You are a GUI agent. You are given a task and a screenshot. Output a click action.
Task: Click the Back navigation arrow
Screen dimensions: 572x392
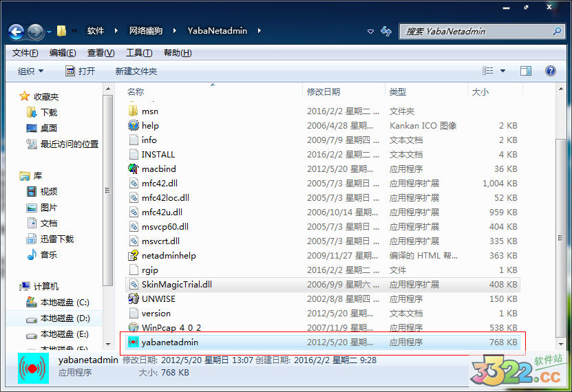coord(17,32)
